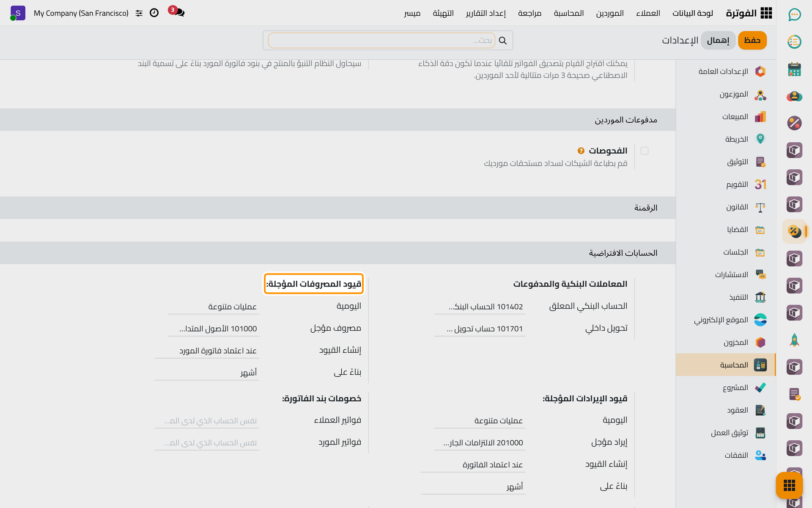The height and width of the screenshot is (508, 812).
Task: Open the المشروع settings section
Action: (726, 388)
